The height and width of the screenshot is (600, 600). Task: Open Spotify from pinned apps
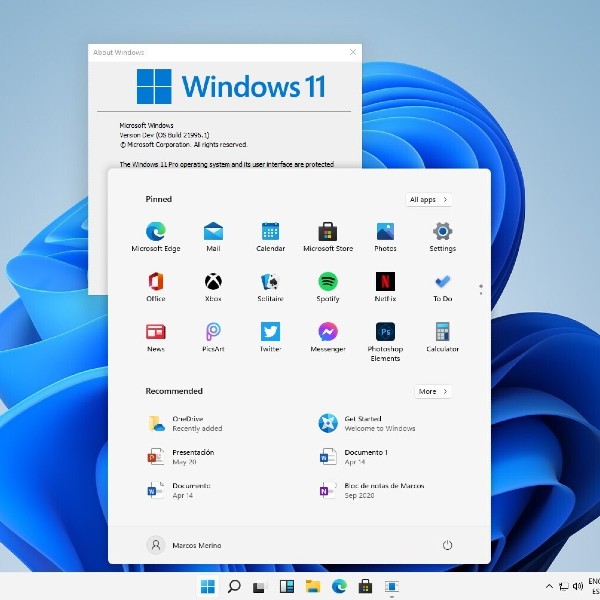[328, 287]
